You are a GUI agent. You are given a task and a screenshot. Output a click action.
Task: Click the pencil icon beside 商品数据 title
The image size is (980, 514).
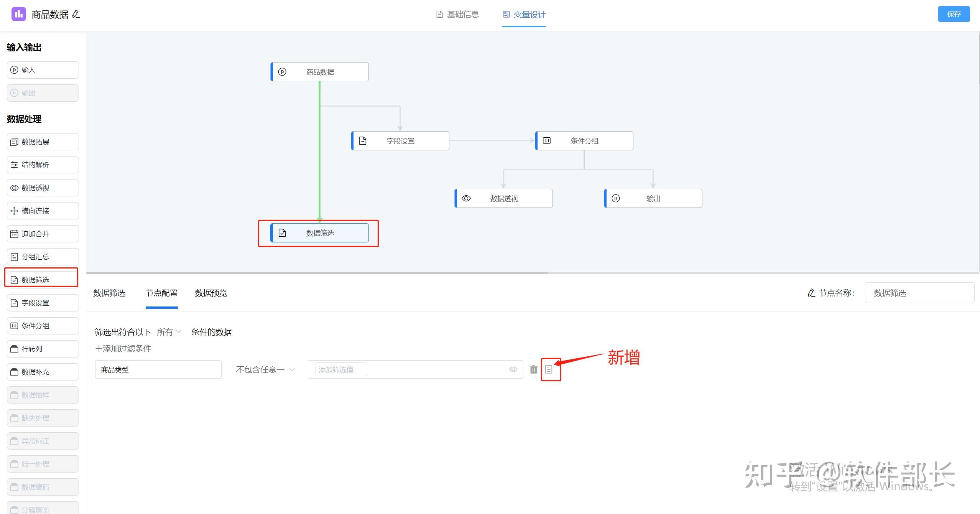coord(76,15)
